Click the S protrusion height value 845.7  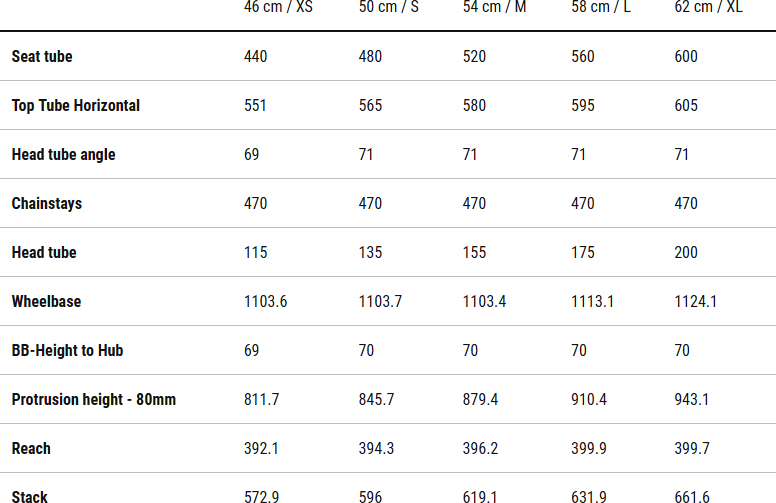point(377,400)
